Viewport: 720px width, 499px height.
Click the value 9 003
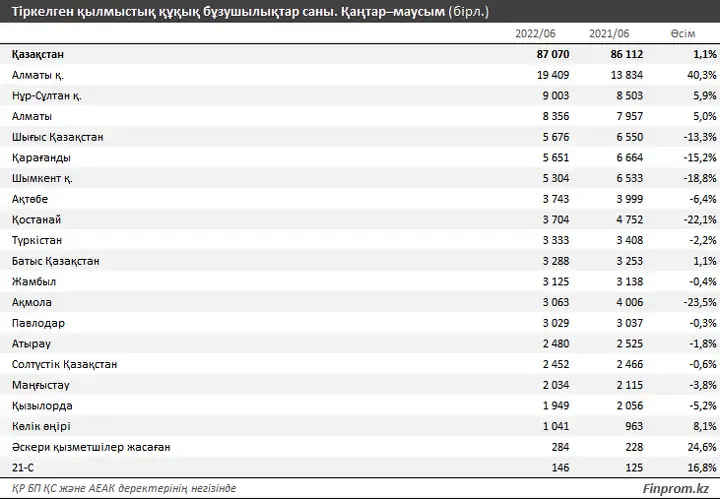556,95
